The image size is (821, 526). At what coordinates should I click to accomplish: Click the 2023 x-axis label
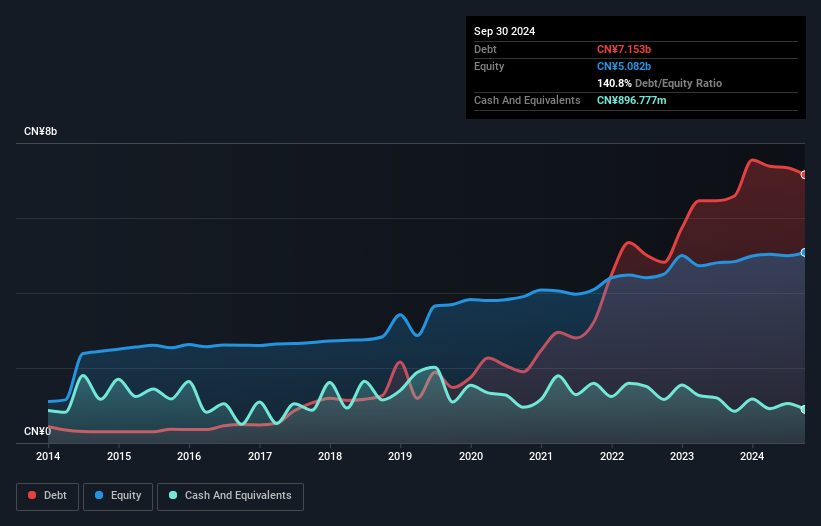pos(682,456)
